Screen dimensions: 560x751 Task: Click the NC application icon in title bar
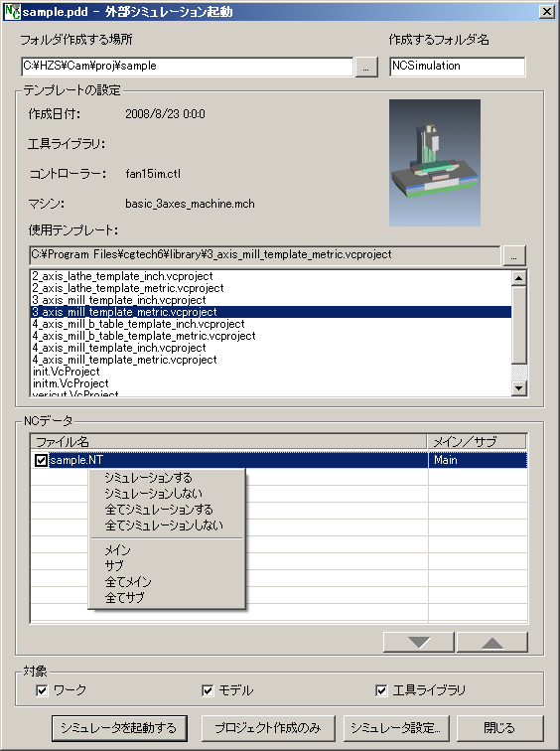tap(12, 12)
